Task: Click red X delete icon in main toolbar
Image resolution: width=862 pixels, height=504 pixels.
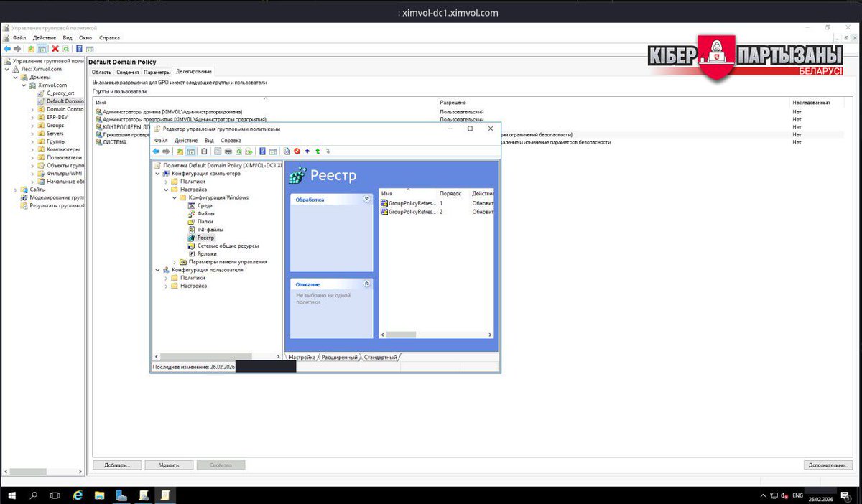Action: (55, 49)
